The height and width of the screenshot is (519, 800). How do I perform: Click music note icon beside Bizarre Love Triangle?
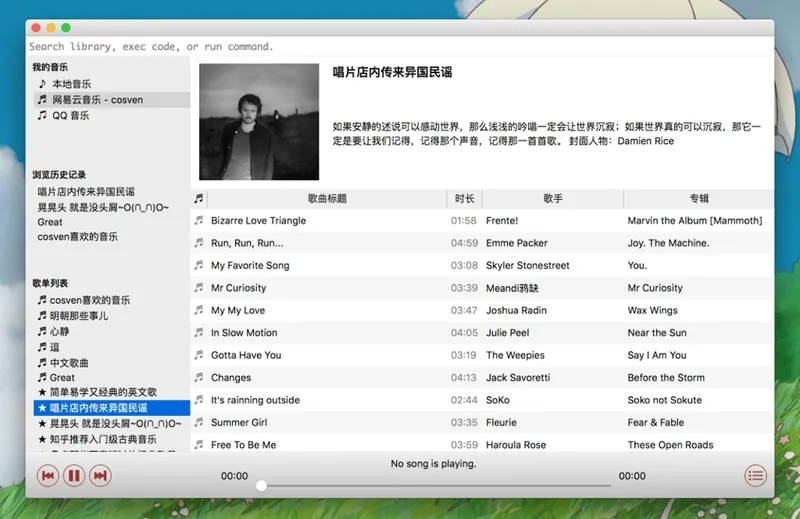point(198,220)
